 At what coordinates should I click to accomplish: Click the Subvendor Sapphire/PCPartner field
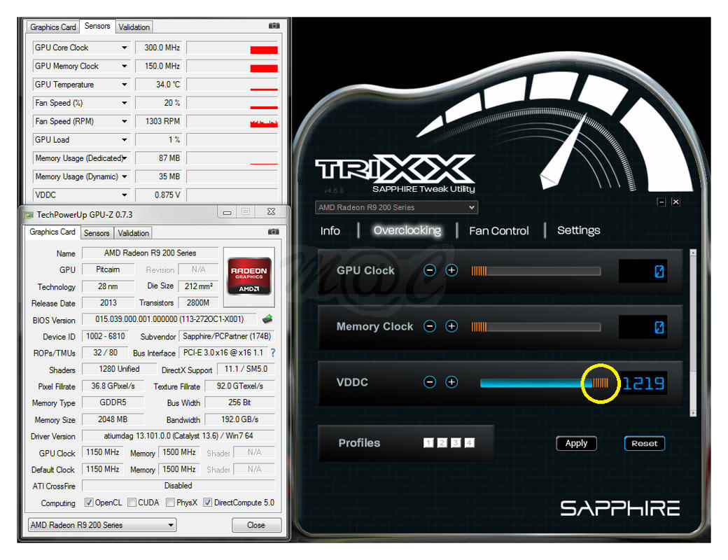(227, 336)
